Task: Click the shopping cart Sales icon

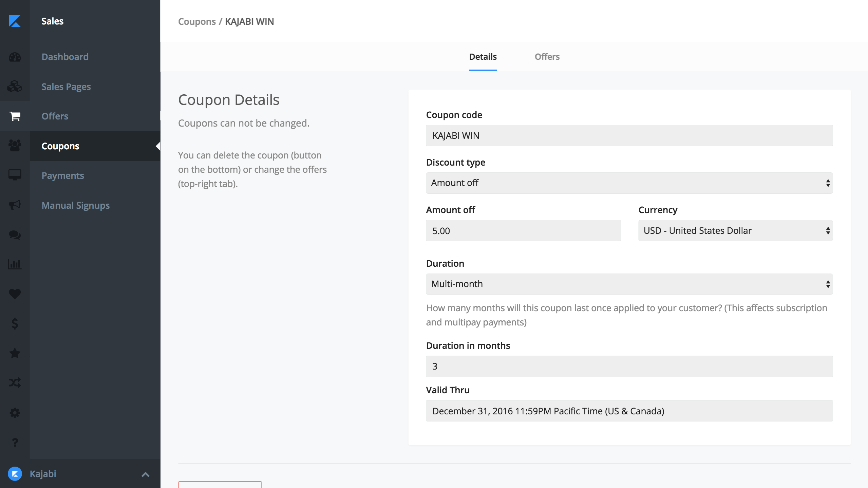Action: tap(15, 116)
